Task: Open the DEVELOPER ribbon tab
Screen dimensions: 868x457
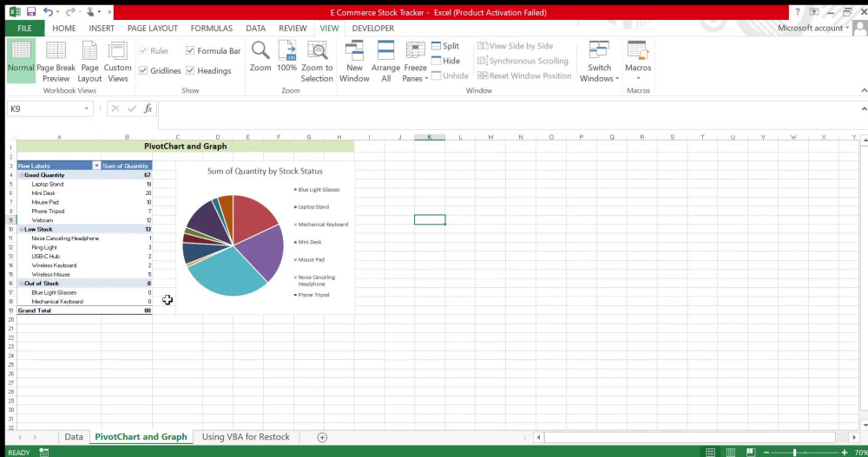Action: [373, 29]
